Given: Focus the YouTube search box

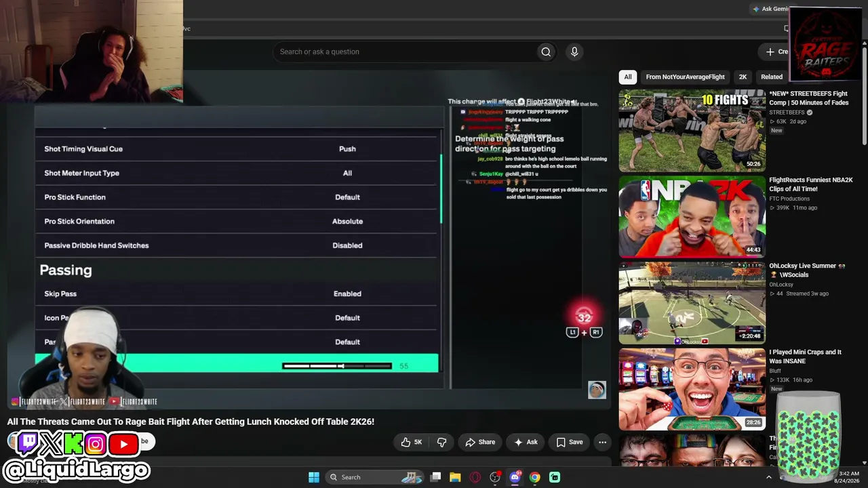Looking at the screenshot, I should 403,52.
